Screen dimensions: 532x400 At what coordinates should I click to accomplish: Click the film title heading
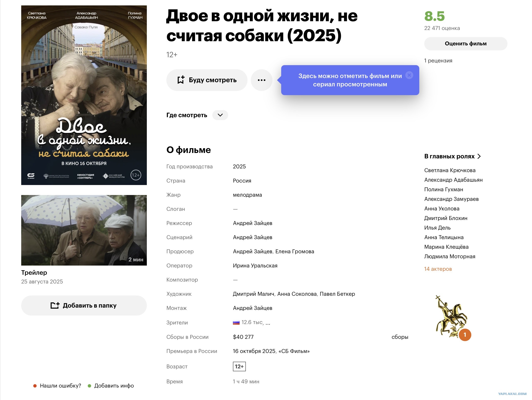pyautogui.click(x=262, y=26)
